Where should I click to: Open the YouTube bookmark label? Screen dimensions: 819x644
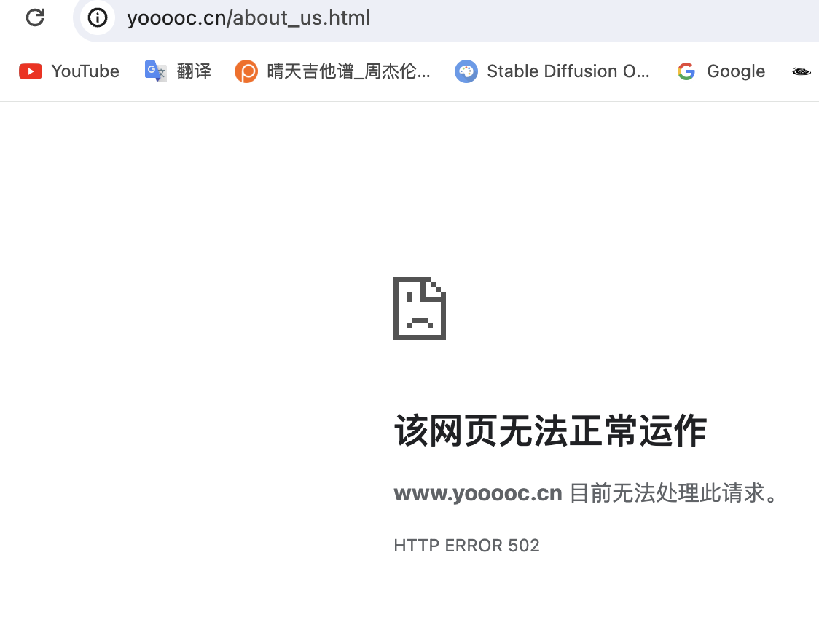(85, 71)
